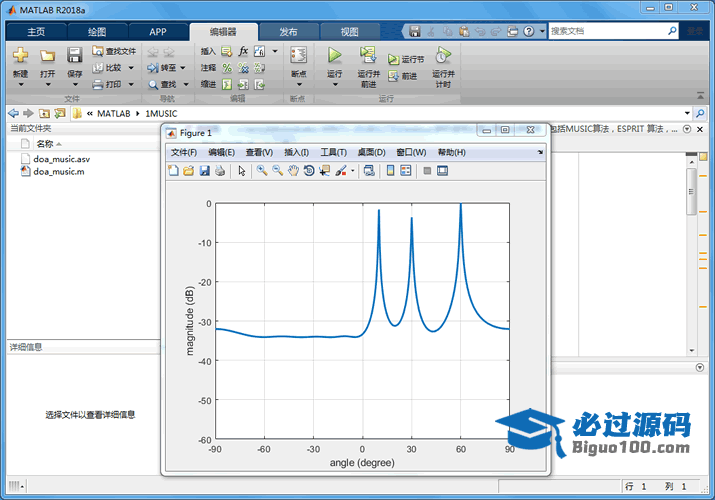Image resolution: width=715 pixels, height=500 pixels.
Task: Click the Advance (前进) section button
Action: click(402, 76)
